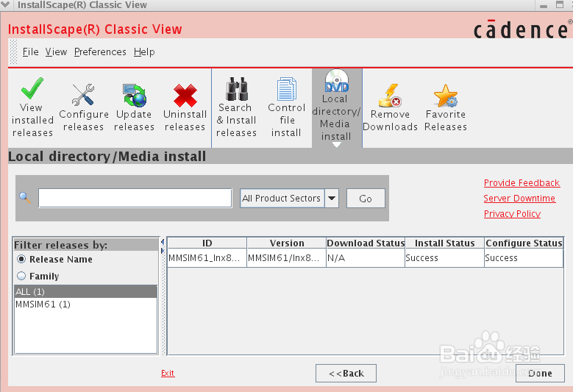Minimize the InstallScape window

[x=544, y=5]
